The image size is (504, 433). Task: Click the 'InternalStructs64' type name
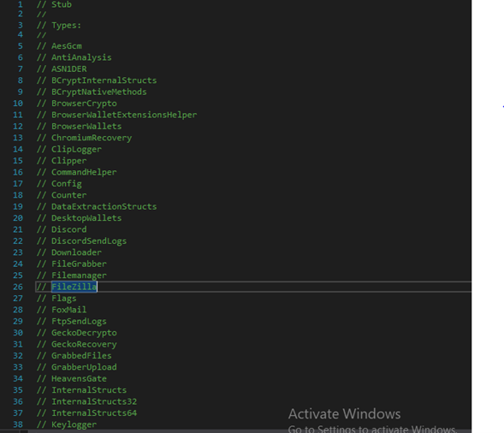coord(94,413)
